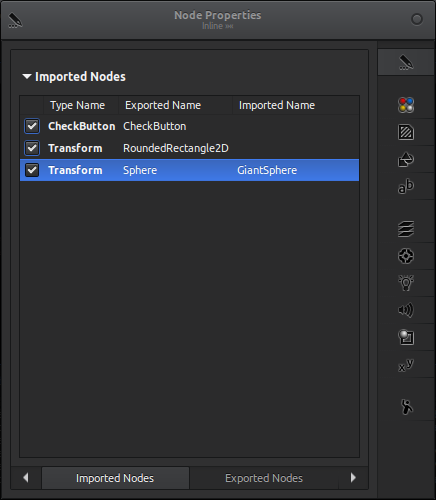This screenshot has width=436, height=500.
Task: Uncheck the RoundedRectangle2D row checkbox
Action: (32, 148)
